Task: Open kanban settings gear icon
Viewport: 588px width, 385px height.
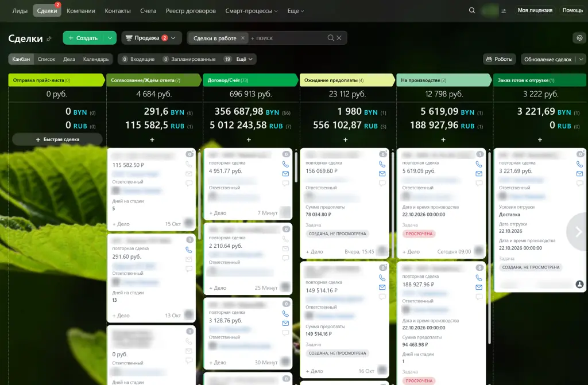Action: [579, 38]
